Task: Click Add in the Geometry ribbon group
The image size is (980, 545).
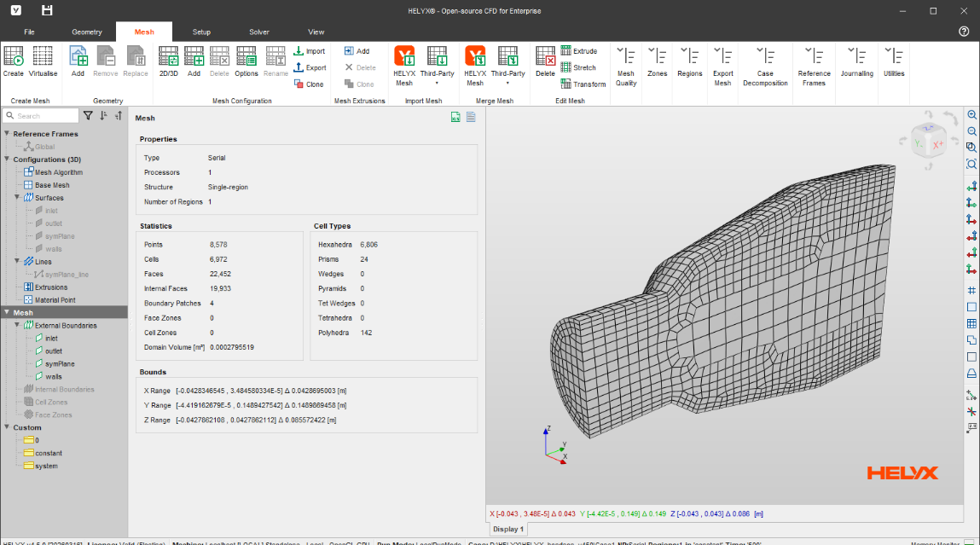Action: coord(78,62)
